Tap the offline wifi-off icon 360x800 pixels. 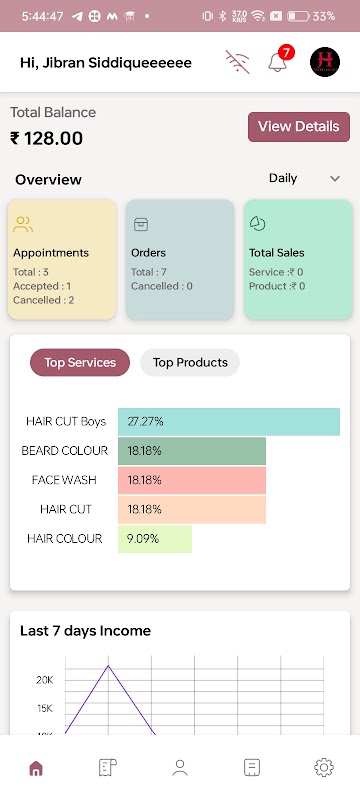pyautogui.click(x=238, y=62)
